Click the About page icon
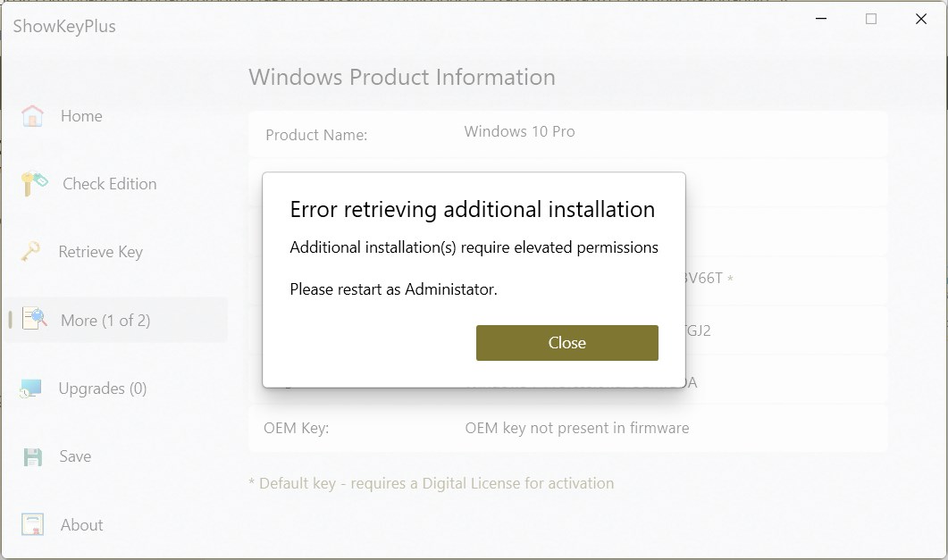Image resolution: width=948 pixels, height=560 pixels. (31, 524)
